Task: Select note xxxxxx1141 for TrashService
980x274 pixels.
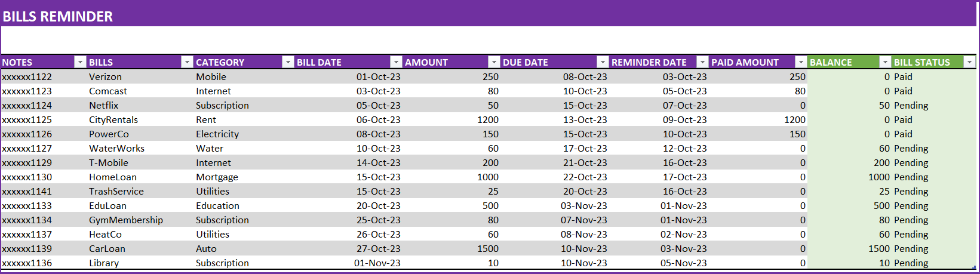Action: coord(44,192)
